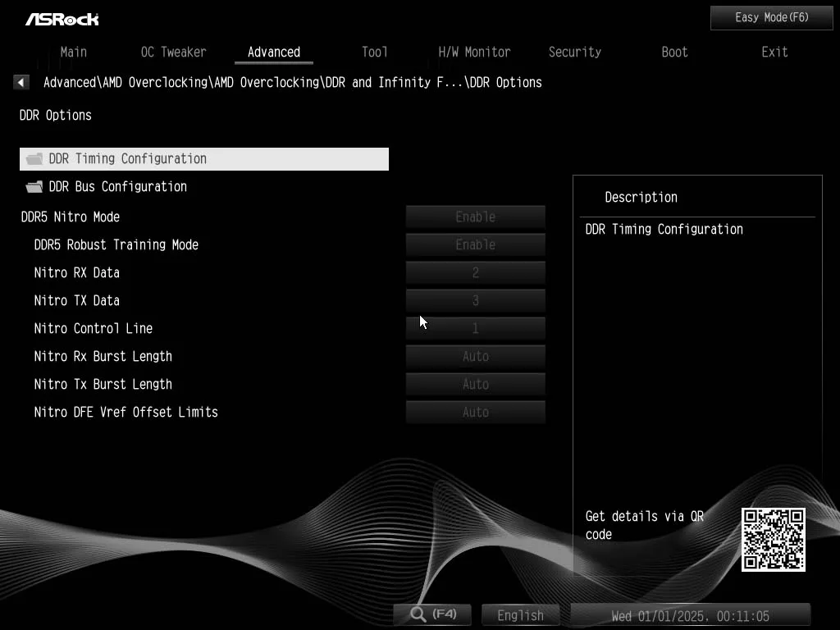840x630 pixels.
Task: Change DDR5 Nitro Mode Enable value
Action: coord(475,217)
